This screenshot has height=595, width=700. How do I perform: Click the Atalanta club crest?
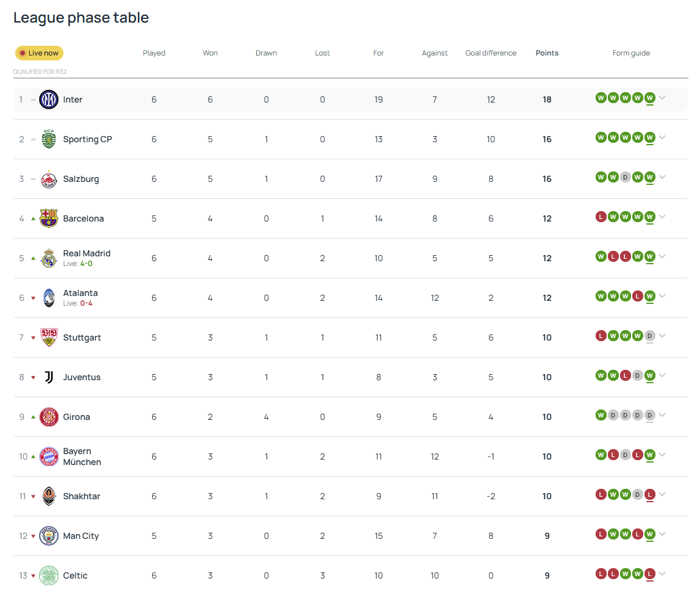[49, 298]
